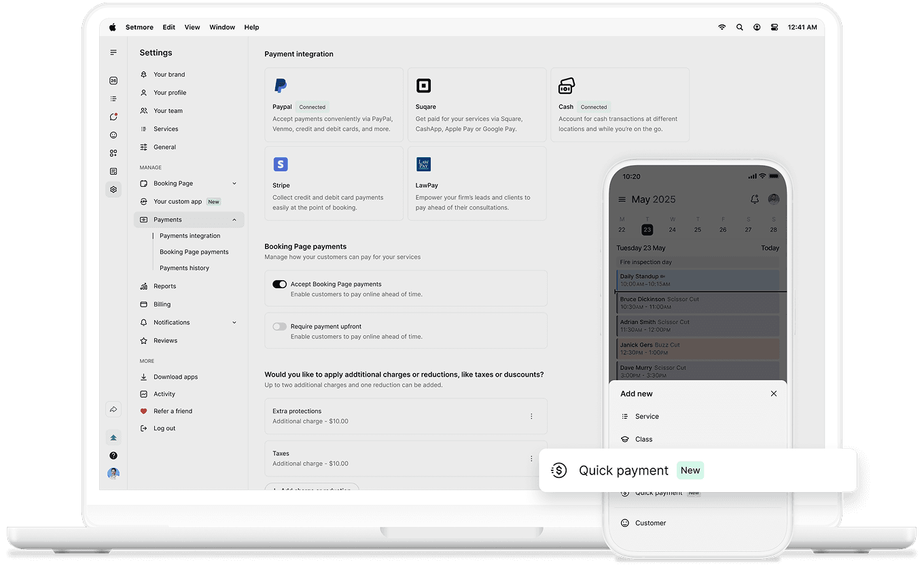The width and height of the screenshot is (924, 571).
Task: Open the LawPay integration icon
Action: coord(423,164)
